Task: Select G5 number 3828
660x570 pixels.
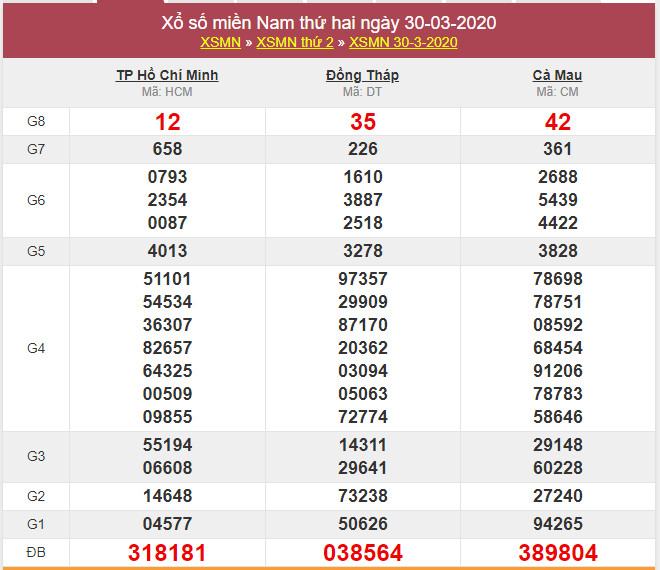Action: pyautogui.click(x=558, y=251)
